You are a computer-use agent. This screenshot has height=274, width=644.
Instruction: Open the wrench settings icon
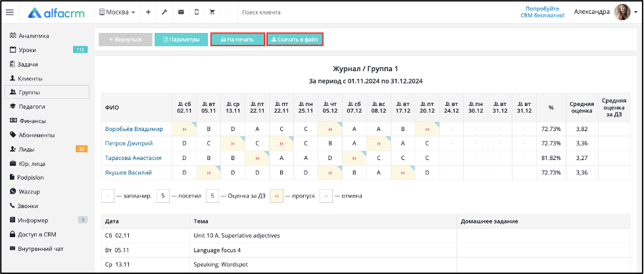164,13
